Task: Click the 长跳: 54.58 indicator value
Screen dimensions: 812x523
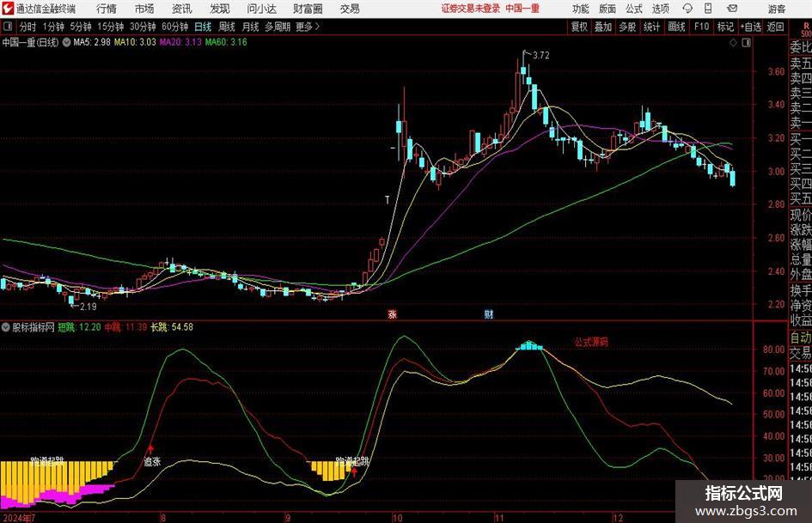Action: (172, 327)
